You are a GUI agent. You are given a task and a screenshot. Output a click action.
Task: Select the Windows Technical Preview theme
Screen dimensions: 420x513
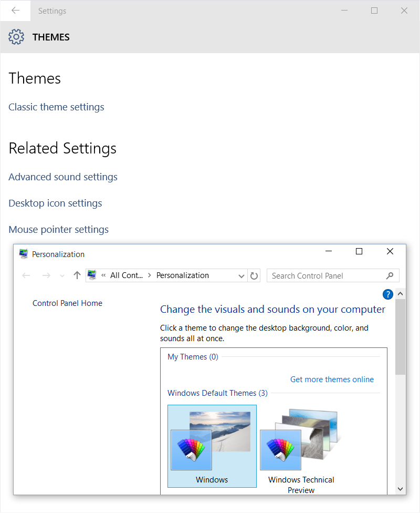click(x=301, y=452)
